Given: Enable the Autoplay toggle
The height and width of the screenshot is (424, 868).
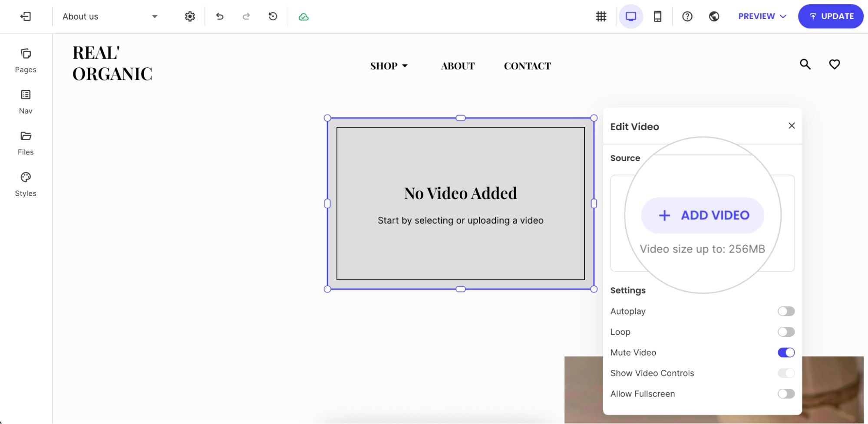Looking at the screenshot, I should point(786,311).
